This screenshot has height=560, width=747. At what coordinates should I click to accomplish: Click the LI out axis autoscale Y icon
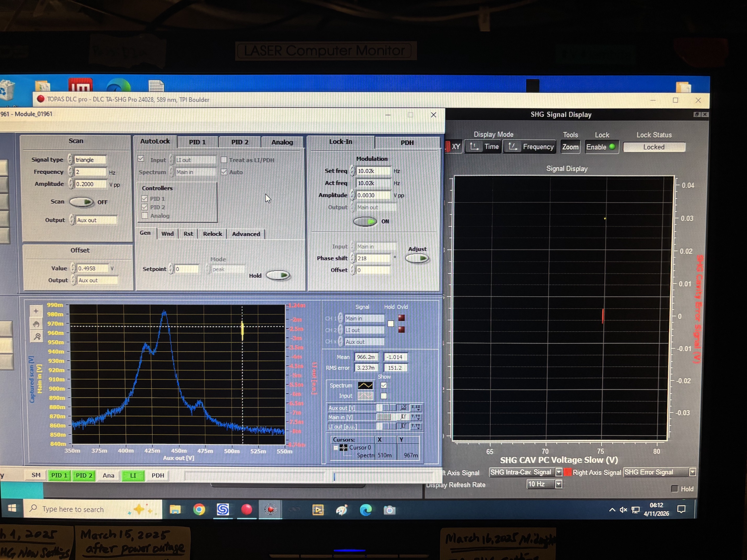(403, 426)
